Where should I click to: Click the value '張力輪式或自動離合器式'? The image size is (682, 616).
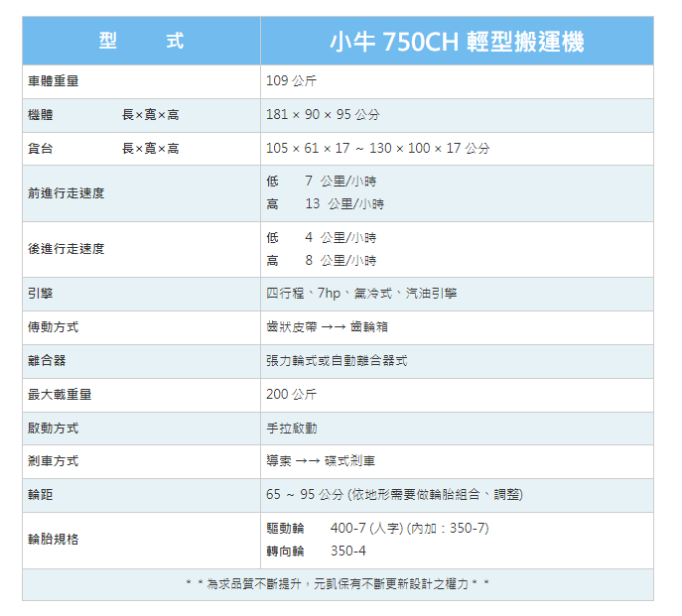tap(337, 361)
